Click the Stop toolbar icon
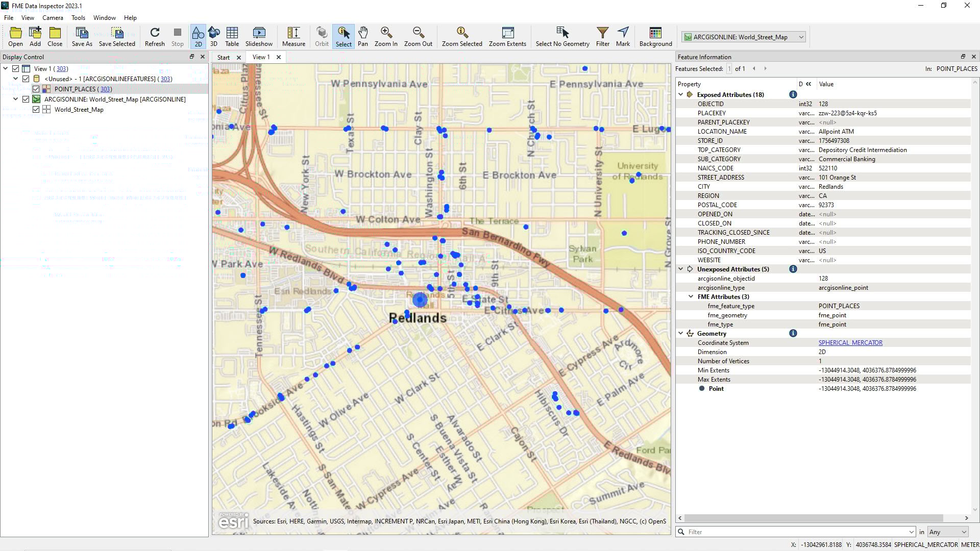 (177, 37)
